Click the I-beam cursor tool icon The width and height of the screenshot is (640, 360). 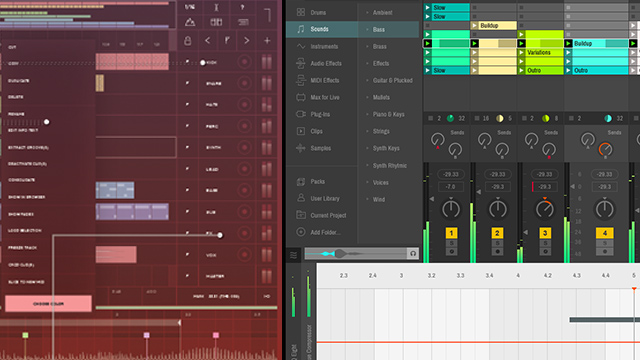click(216, 7)
